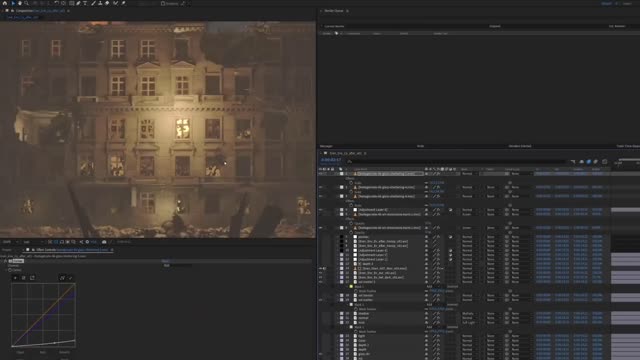
Task: Click the time navigator bar at the timeline top right
Action: [629, 160]
